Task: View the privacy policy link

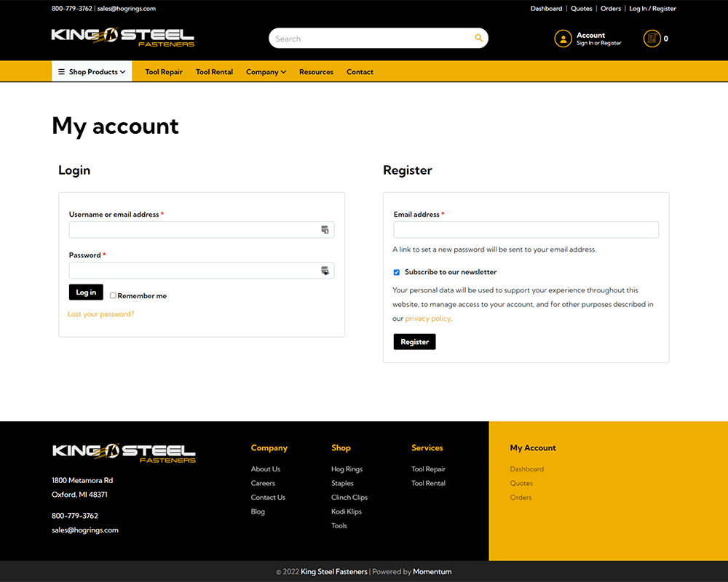Action: pos(428,318)
